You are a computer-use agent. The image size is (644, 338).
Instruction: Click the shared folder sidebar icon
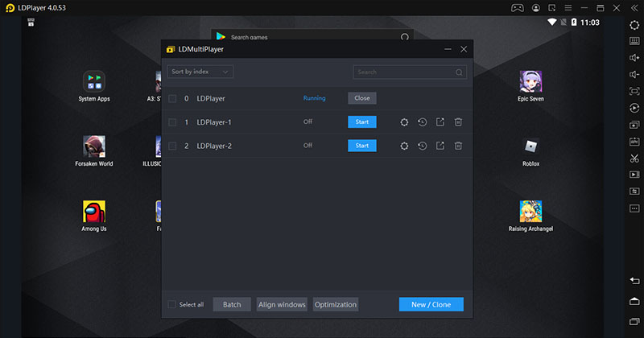[x=634, y=192]
